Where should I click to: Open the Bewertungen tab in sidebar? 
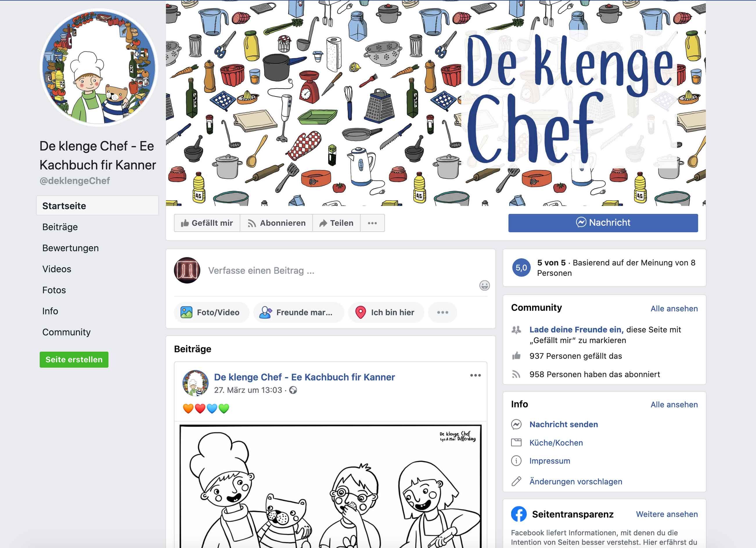[x=70, y=248]
